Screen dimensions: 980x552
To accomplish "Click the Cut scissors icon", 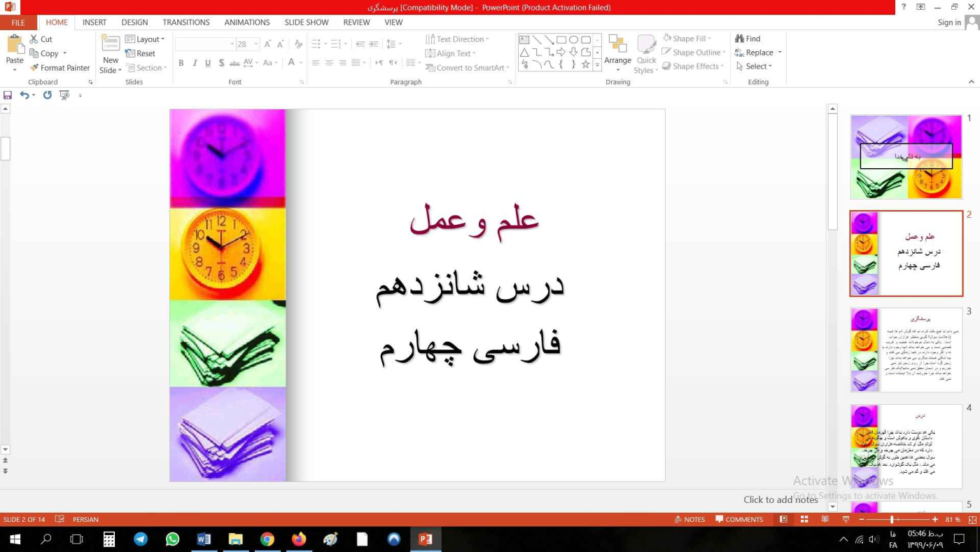I will tap(34, 39).
